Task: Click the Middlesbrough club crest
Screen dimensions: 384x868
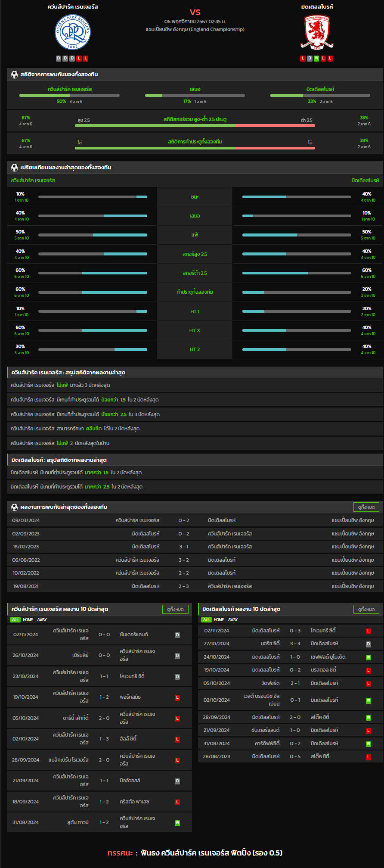Action: click(317, 32)
